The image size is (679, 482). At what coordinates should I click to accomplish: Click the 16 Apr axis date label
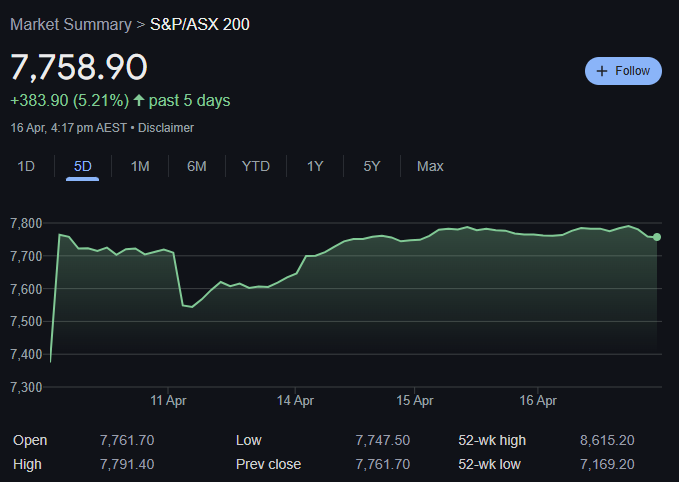point(538,400)
